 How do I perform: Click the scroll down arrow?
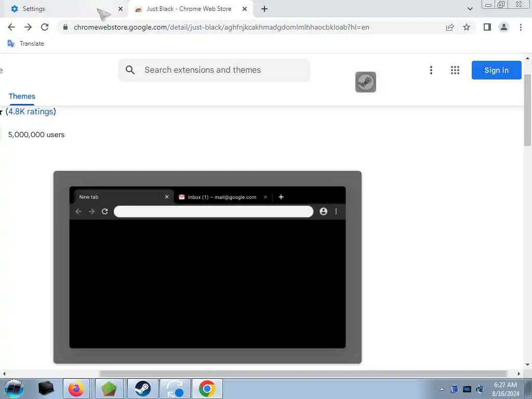click(528, 365)
